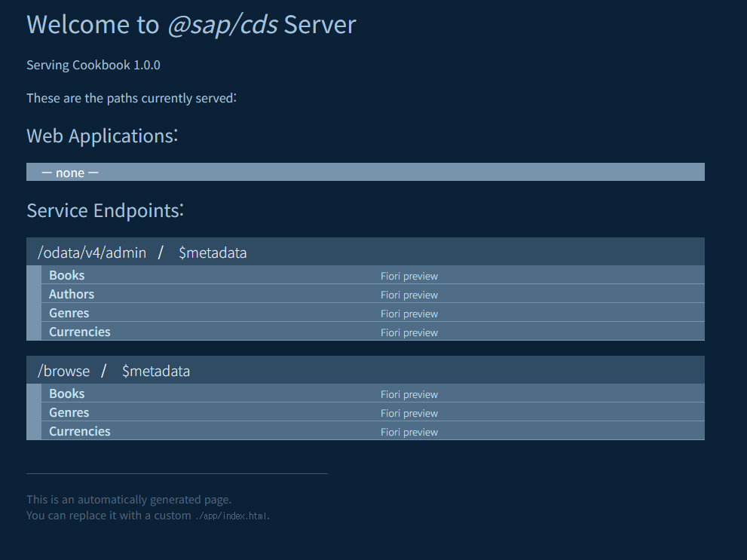This screenshot has height=560, width=747.
Task: Open Fiori preview for admin Books
Action: tap(409, 276)
